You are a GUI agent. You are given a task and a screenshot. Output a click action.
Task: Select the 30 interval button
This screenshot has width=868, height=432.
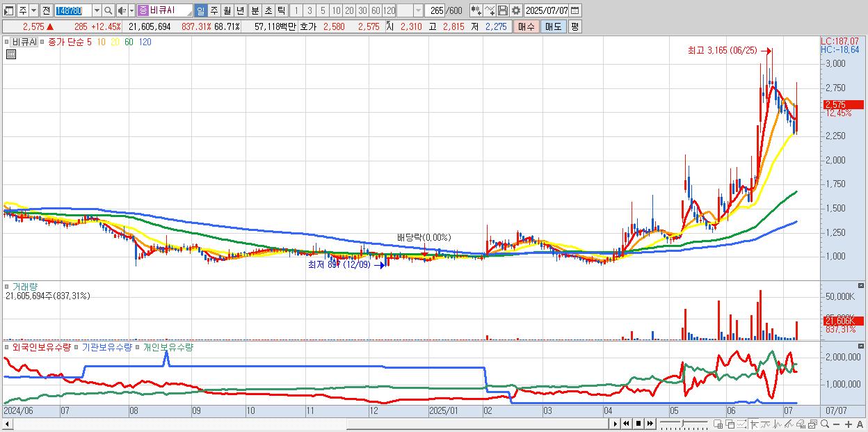(362, 10)
